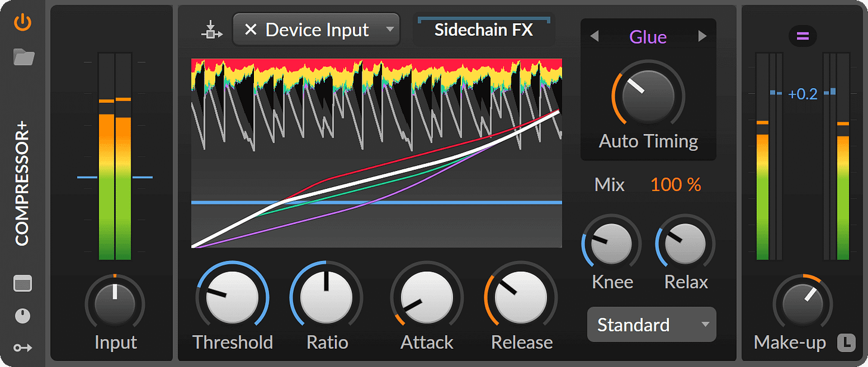Viewport: 868px width, 367px height.
Task: Click the sidechain source routing icon
Action: coord(212,30)
